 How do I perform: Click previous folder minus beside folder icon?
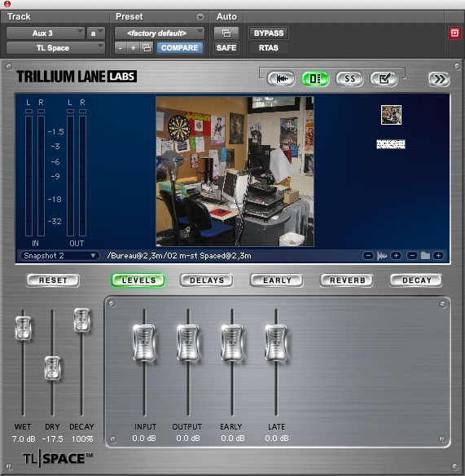tap(412, 256)
